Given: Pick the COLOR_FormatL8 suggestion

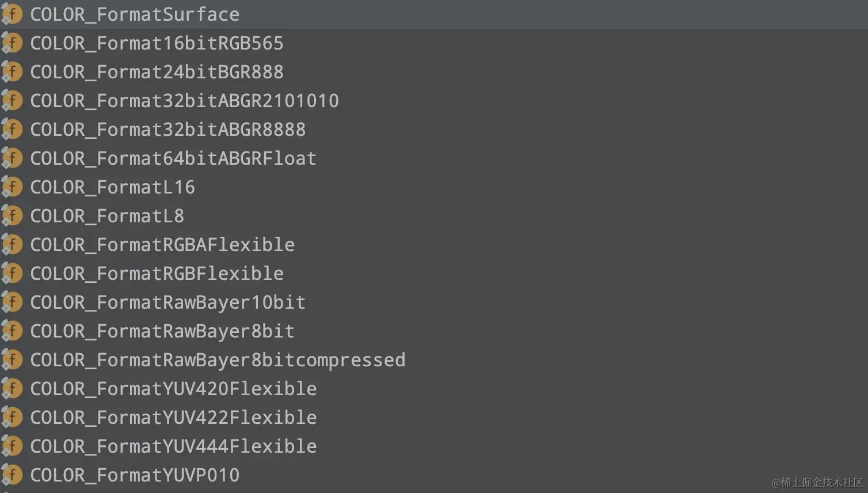Looking at the screenshot, I should coord(107,216).
